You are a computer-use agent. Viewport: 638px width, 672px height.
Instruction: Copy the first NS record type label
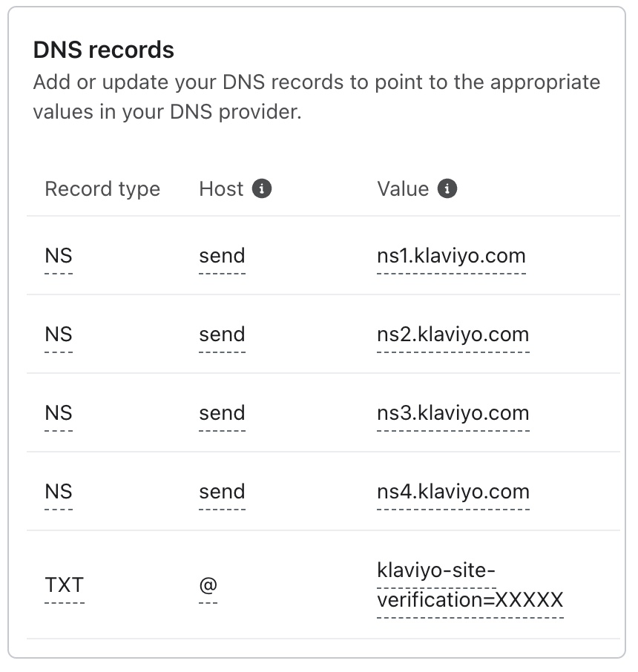point(59,255)
